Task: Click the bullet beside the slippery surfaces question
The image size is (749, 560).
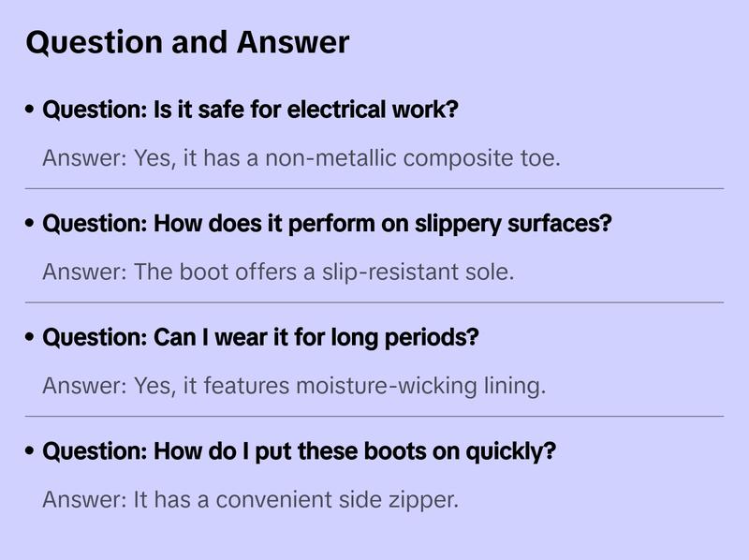Action: tap(31, 225)
